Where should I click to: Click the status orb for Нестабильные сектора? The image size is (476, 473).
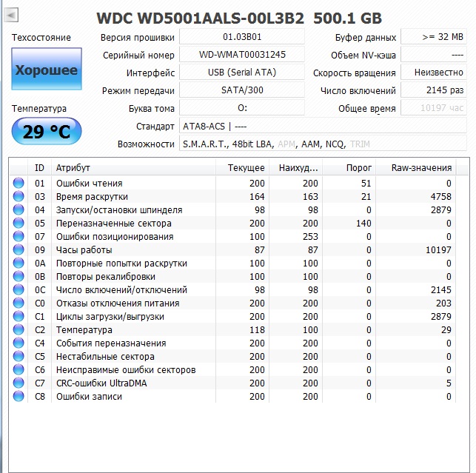pyautogui.click(x=19, y=357)
